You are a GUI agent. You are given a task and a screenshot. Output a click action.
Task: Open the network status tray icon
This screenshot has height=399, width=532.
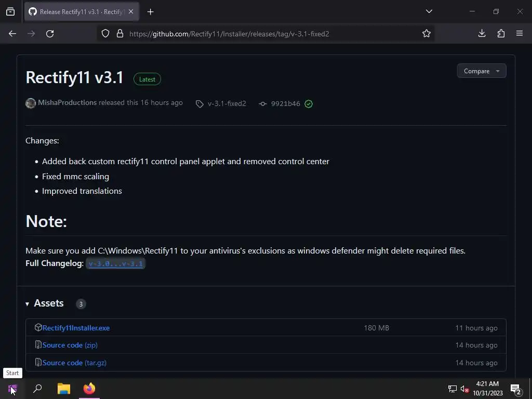453,389
